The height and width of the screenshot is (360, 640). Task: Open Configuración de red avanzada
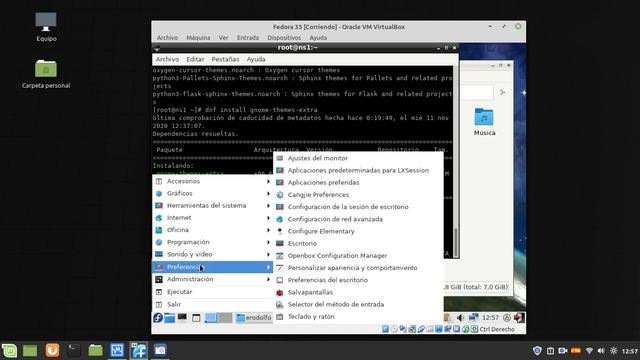pos(358,219)
